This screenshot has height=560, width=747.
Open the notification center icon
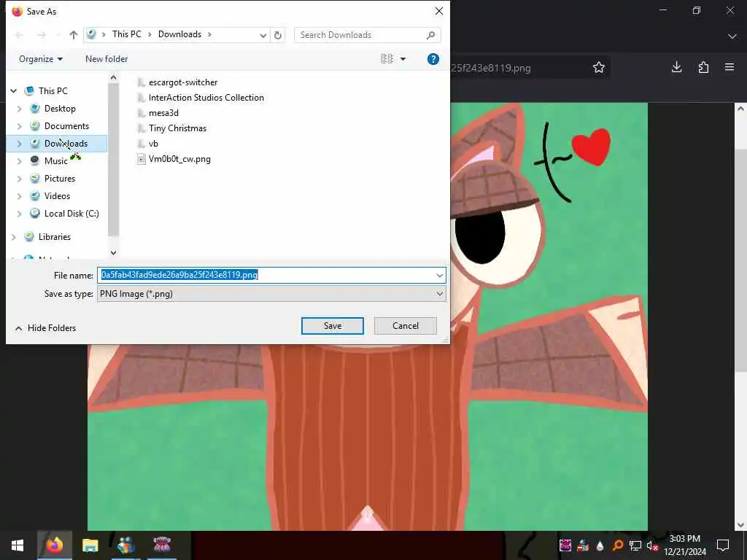pyautogui.click(x=723, y=545)
